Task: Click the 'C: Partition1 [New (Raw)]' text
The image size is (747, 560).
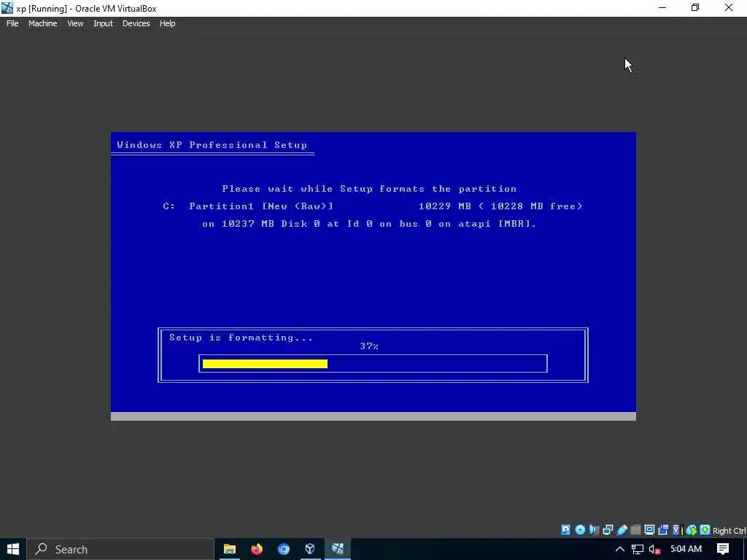Action: coord(248,206)
